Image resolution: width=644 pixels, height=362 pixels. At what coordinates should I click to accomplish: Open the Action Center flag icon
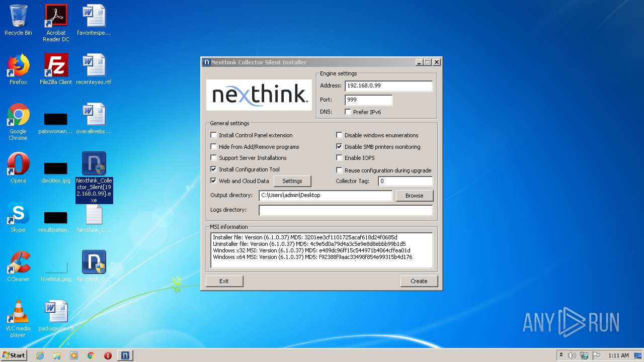pos(596,355)
